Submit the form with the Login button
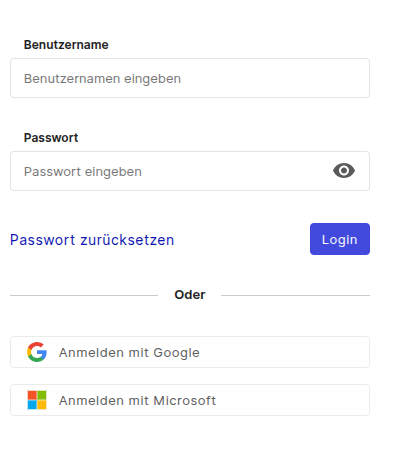The height and width of the screenshot is (451, 404). point(340,239)
